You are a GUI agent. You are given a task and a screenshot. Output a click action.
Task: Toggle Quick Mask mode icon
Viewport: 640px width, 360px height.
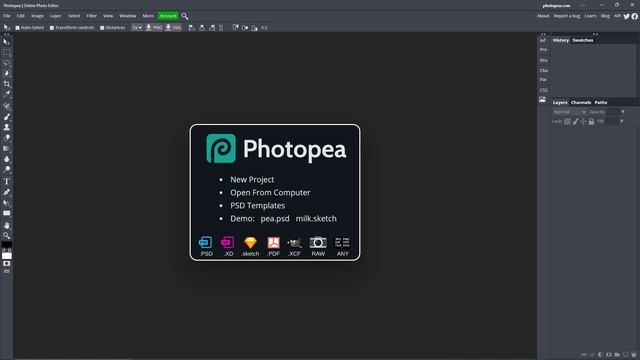pos(7,264)
